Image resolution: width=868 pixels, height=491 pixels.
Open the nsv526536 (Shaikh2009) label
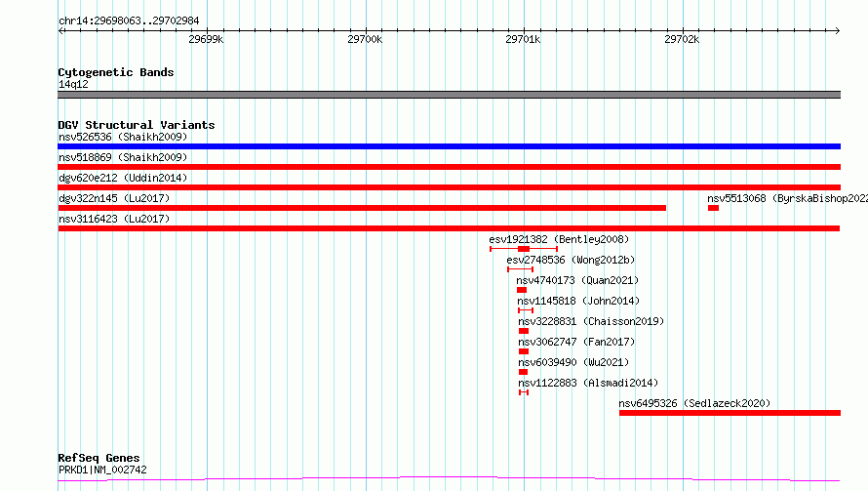[x=123, y=137]
